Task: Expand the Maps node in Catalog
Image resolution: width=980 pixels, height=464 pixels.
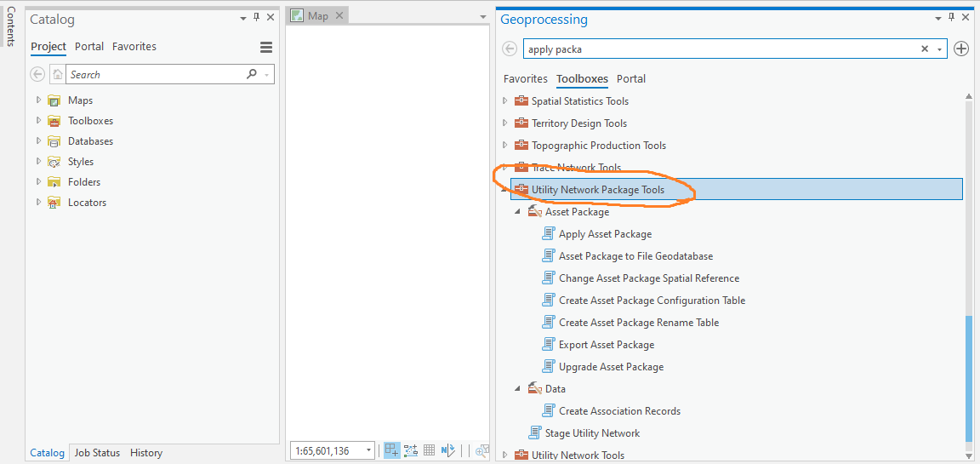Action: (x=39, y=100)
